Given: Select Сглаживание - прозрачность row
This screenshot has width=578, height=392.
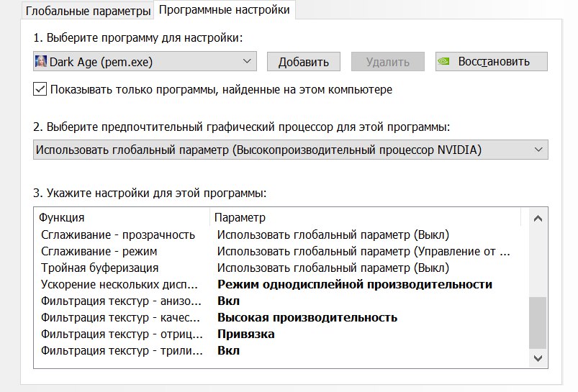Looking at the screenshot, I should 281,234.
